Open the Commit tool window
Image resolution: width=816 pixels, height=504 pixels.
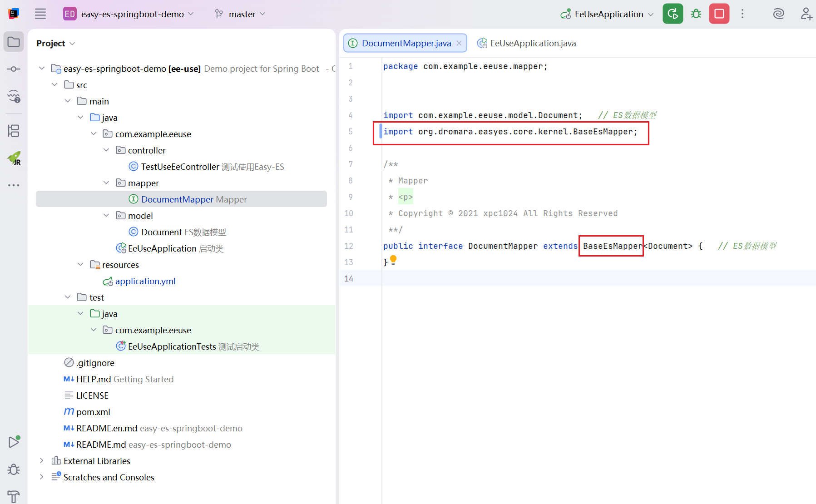[x=14, y=69]
